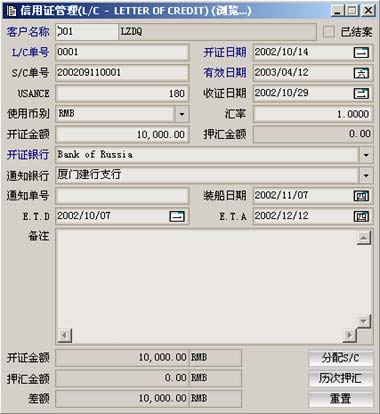
Task: Open calendar picker for E.T.A date
Action: pos(361,216)
